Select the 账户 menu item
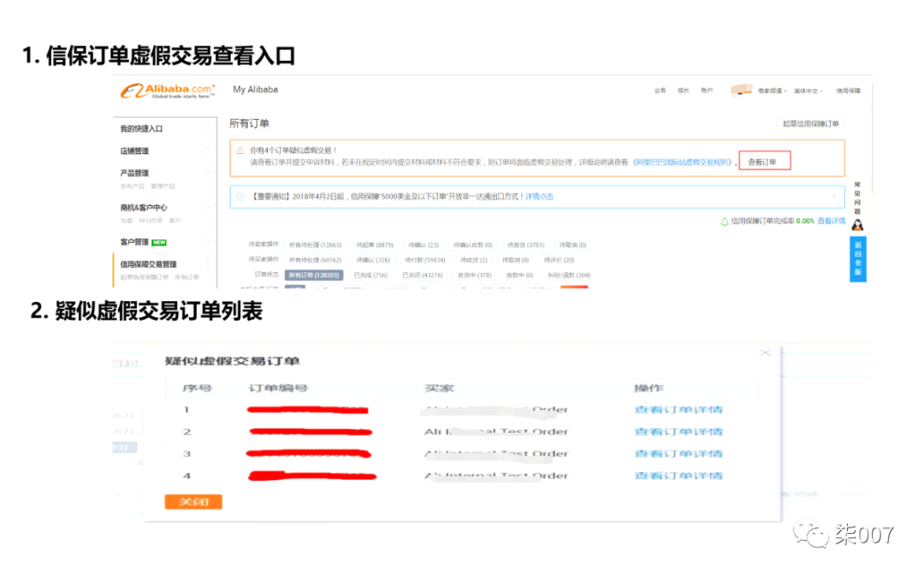The width and height of the screenshot is (924, 575). pyautogui.click(x=707, y=90)
